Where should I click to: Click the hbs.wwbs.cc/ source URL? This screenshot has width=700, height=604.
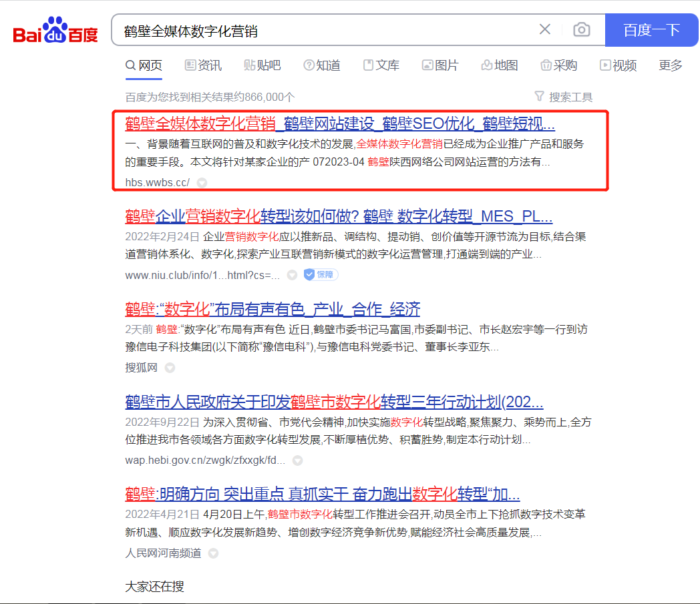(157, 182)
